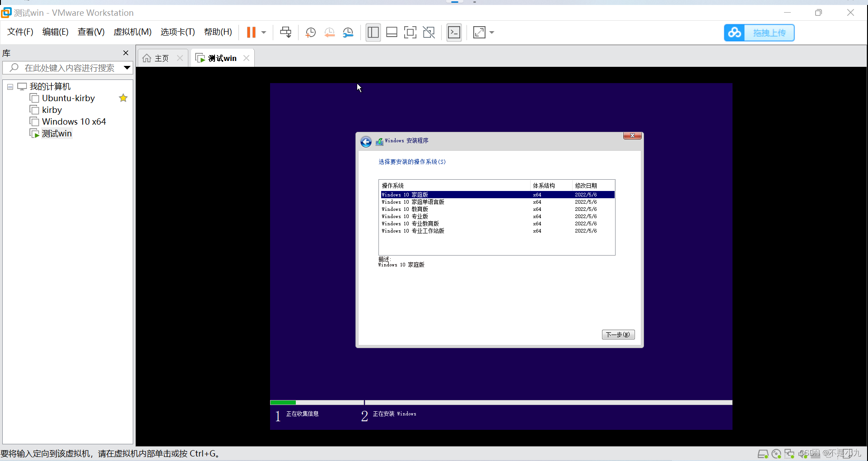
Task: Revert the VM to its snapshot
Action: pyautogui.click(x=329, y=32)
